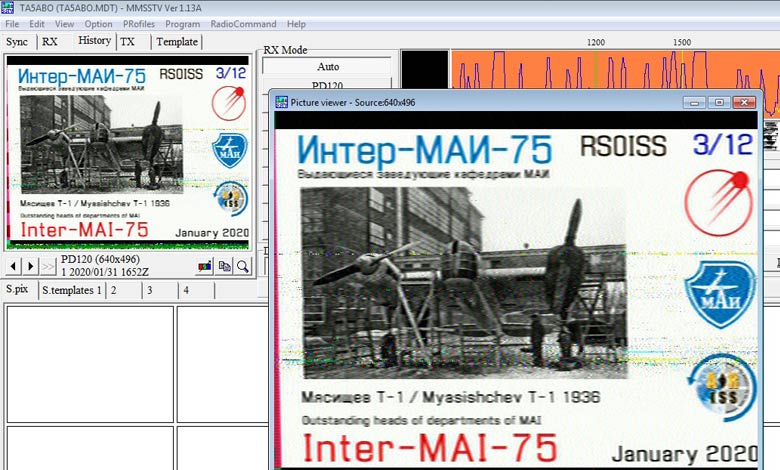Click the MMSSTV application title icon
The image size is (780, 470).
[7, 7]
